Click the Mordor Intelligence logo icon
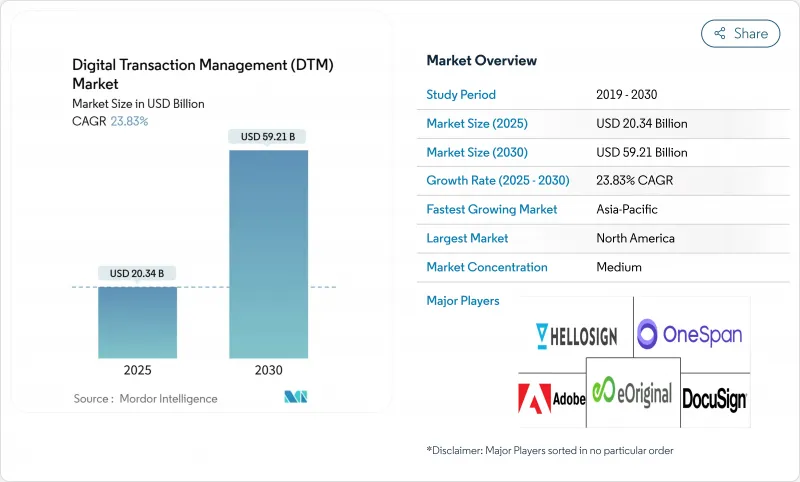Screen dimensions: 800x482 (x=295, y=397)
